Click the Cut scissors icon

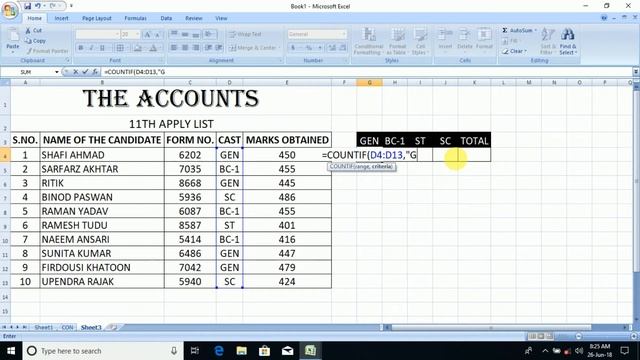[x=28, y=31]
